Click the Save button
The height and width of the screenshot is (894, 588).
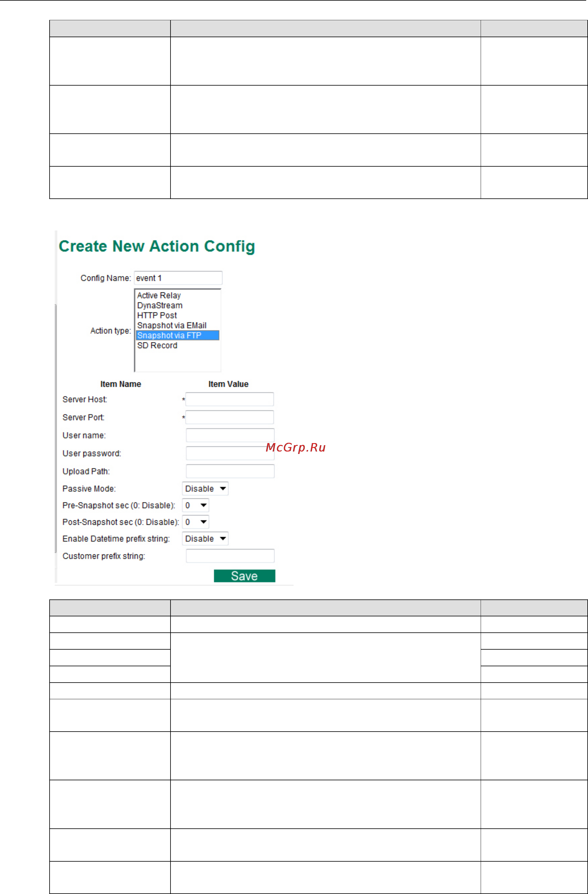click(x=245, y=576)
